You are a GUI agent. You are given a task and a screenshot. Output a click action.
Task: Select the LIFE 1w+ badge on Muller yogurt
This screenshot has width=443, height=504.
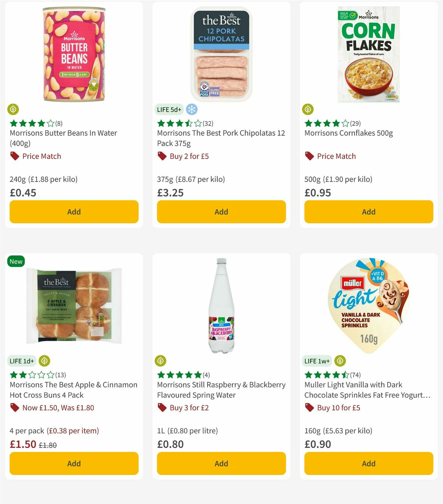(x=317, y=361)
